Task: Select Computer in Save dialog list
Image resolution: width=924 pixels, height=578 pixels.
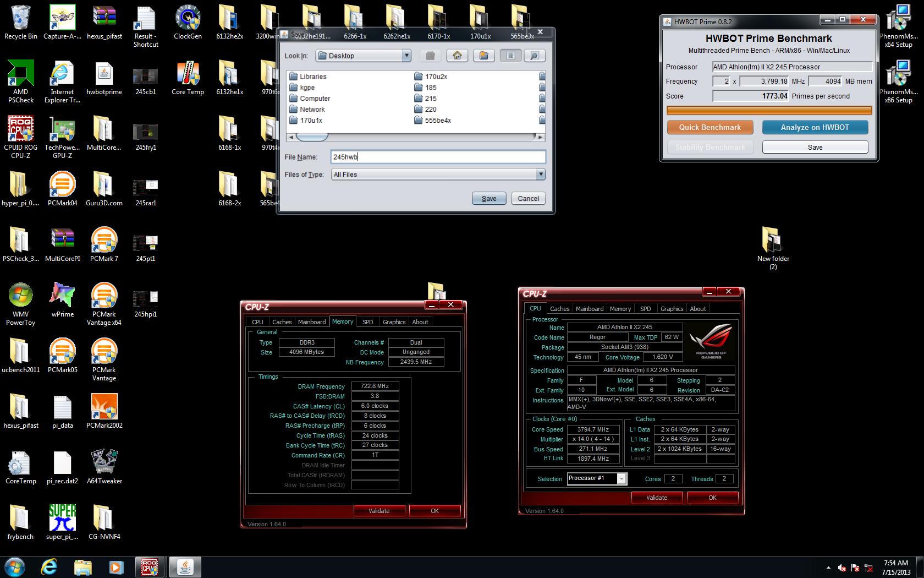Action: click(x=310, y=99)
